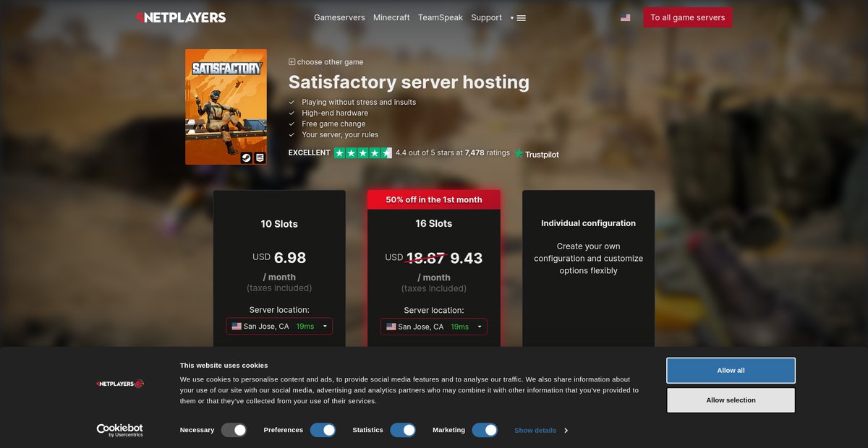Click the Satisfactory server hosting heading
The width and height of the screenshot is (868, 448).
click(409, 82)
